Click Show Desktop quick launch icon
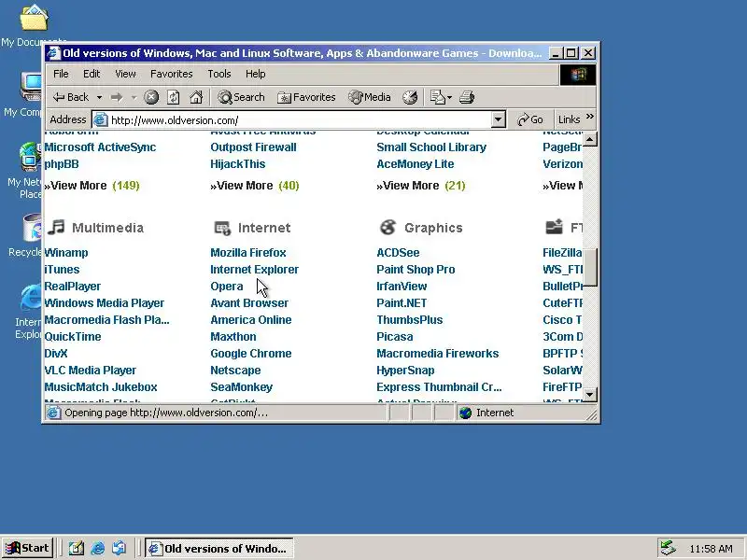The width and height of the screenshot is (747, 560). click(77, 549)
